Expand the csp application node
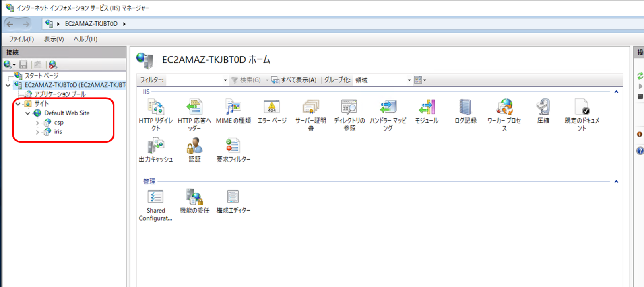The height and width of the screenshot is (287, 644). coord(37,123)
